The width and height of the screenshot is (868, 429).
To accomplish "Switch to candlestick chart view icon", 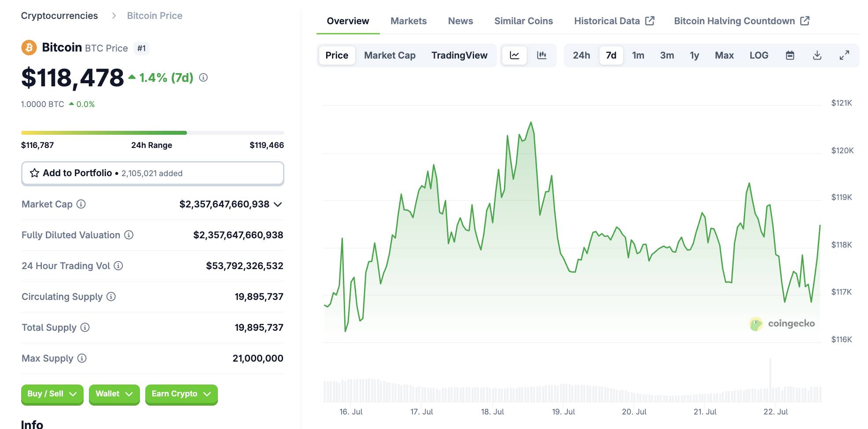I will coord(542,55).
